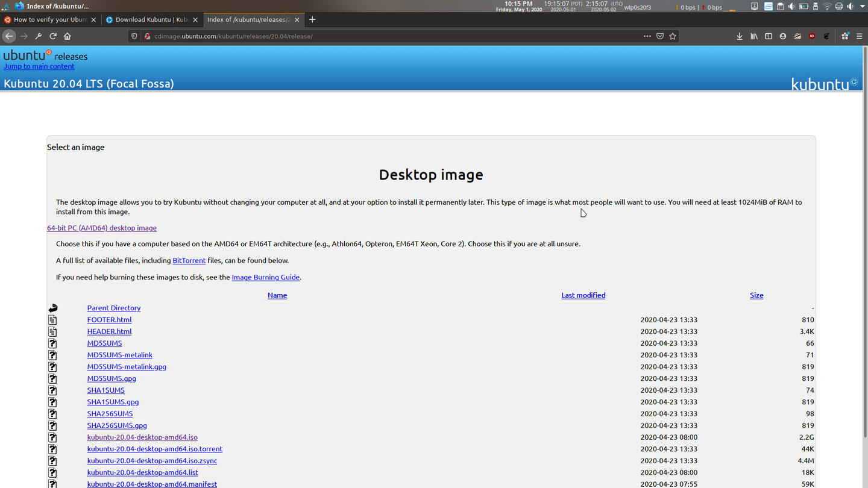868x488 pixels.
Task: Reload the page with the refresh icon
Action: (53, 36)
